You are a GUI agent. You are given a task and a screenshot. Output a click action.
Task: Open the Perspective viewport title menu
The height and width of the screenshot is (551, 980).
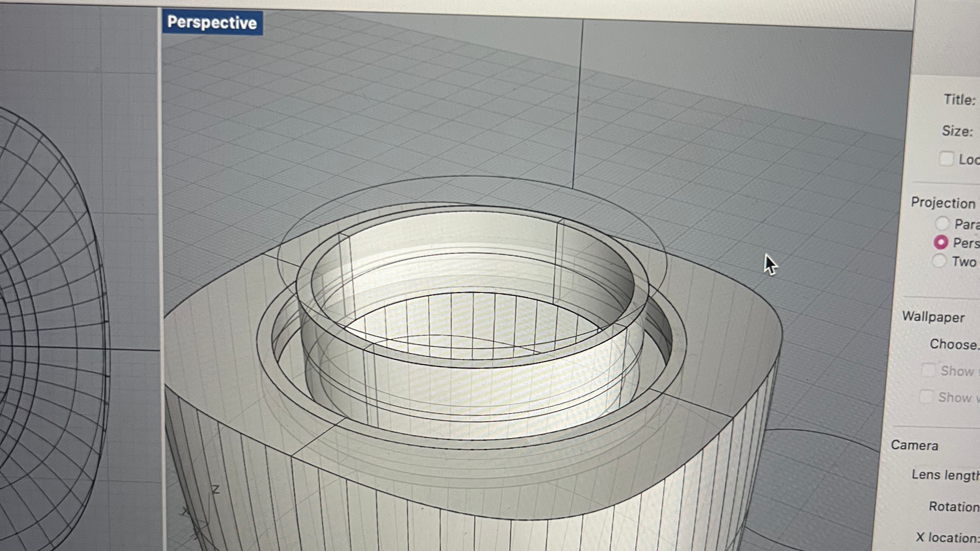(212, 23)
